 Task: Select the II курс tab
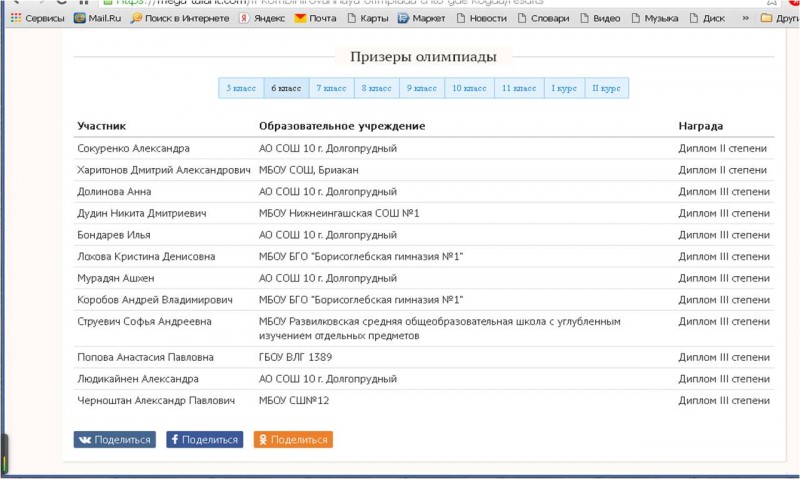click(606, 88)
